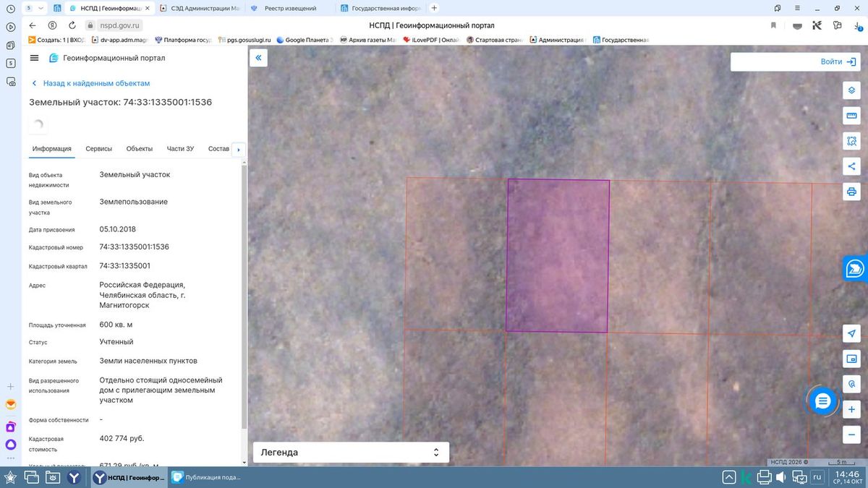Open the Сервисы tab
This screenshot has height=488, width=868.
(99, 149)
